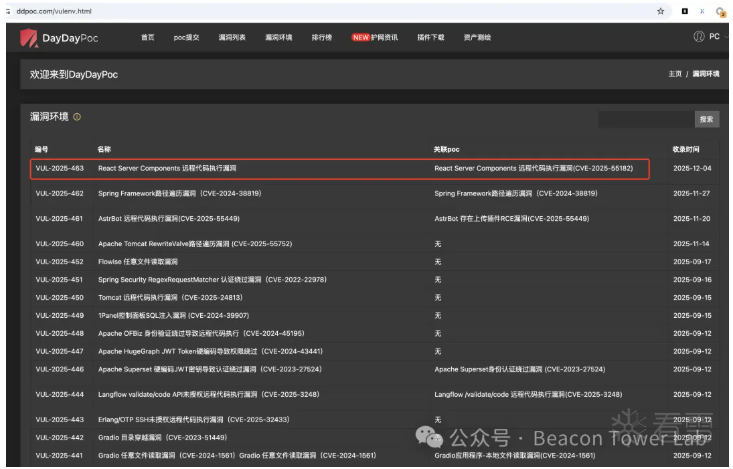
Task: Click the DayDayPoc shield logo
Action: 29,38
